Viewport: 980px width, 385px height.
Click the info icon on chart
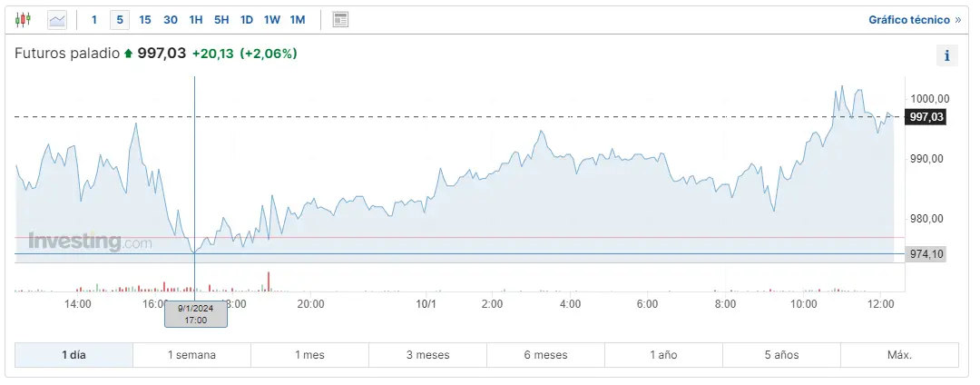click(x=946, y=55)
